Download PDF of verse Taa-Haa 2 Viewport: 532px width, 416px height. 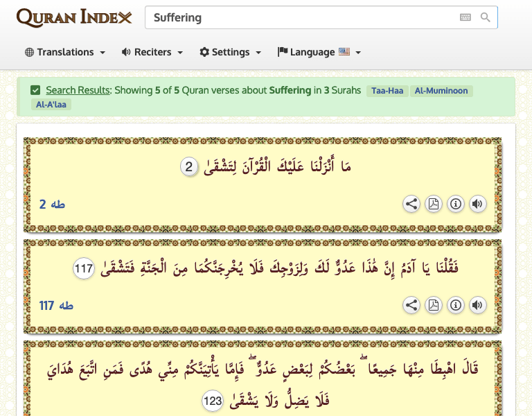434,204
